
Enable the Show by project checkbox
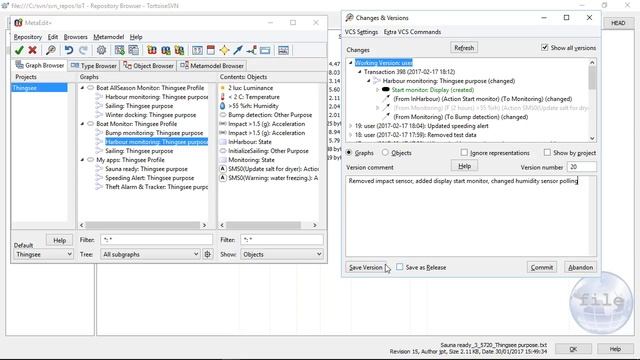point(547,152)
